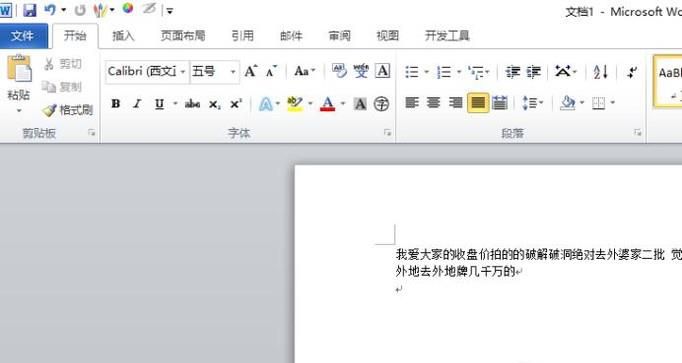682x363 pixels.
Task: Open the 审阅 (Review) tab
Action: coord(339,36)
